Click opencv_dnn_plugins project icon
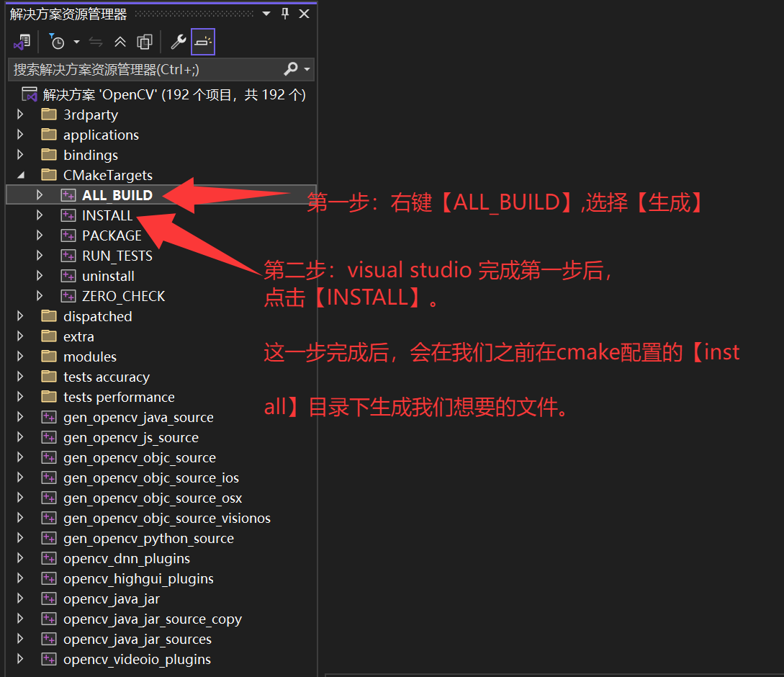This screenshot has width=784, height=677. pyautogui.click(x=49, y=558)
